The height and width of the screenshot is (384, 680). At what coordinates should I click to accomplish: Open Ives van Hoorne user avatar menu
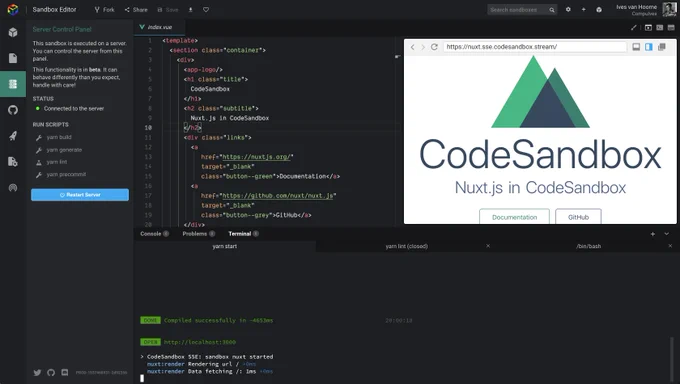[669, 9]
